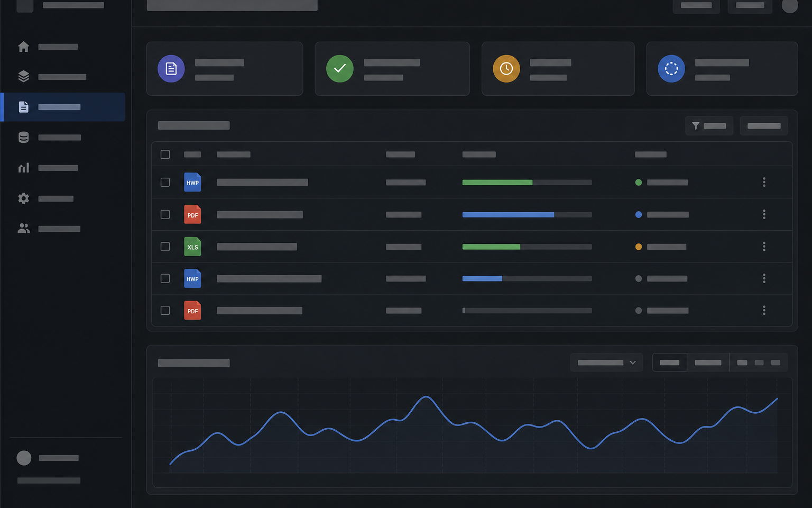Viewport: 812px width, 508px height.
Task: Click the orange clock summary card icon
Action: pyautogui.click(x=506, y=69)
